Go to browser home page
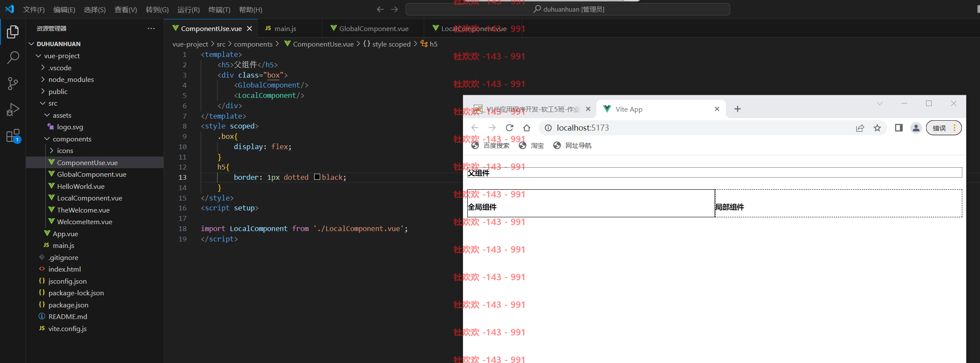Image resolution: width=980 pixels, height=363 pixels. tap(526, 128)
